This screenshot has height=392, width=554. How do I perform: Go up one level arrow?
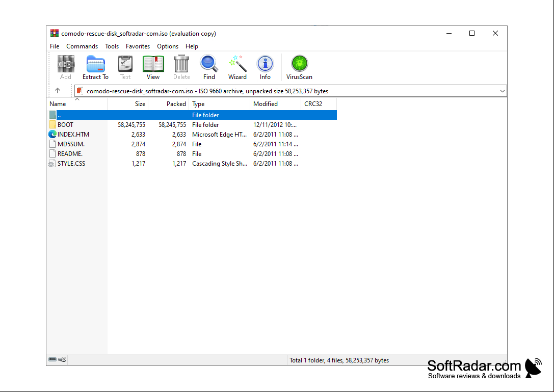(58, 91)
